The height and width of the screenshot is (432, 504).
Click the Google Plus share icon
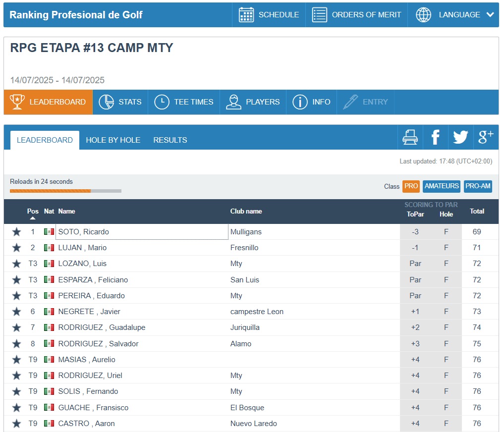486,137
